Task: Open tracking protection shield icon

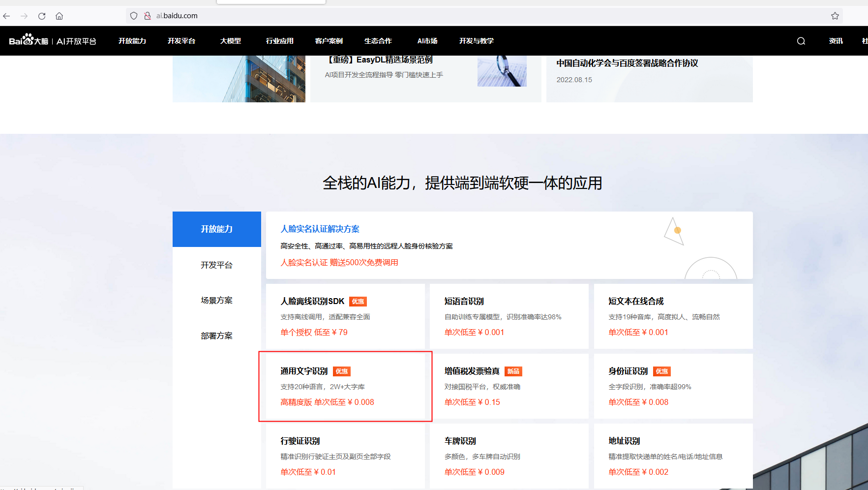Action: click(134, 16)
